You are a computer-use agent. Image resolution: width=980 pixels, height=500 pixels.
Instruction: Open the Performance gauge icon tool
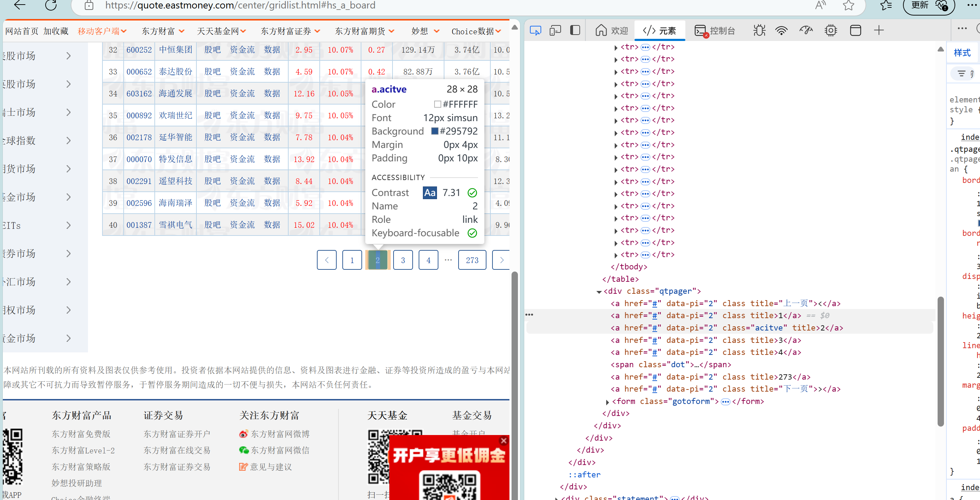tap(806, 30)
